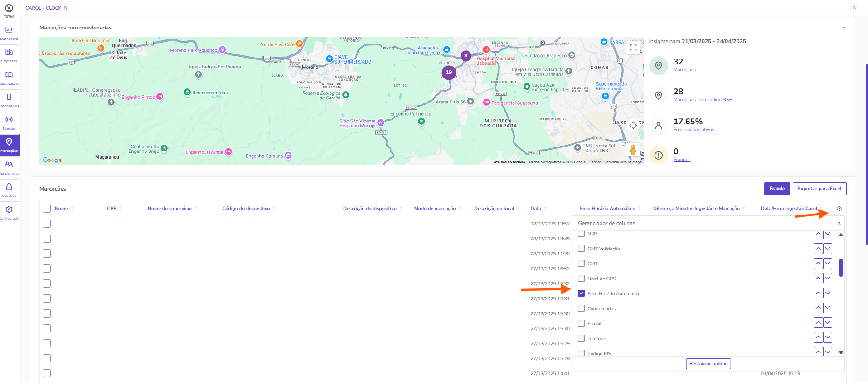Sort by Descrição do dispositivo
The height and width of the screenshot is (386, 868).
click(373, 209)
